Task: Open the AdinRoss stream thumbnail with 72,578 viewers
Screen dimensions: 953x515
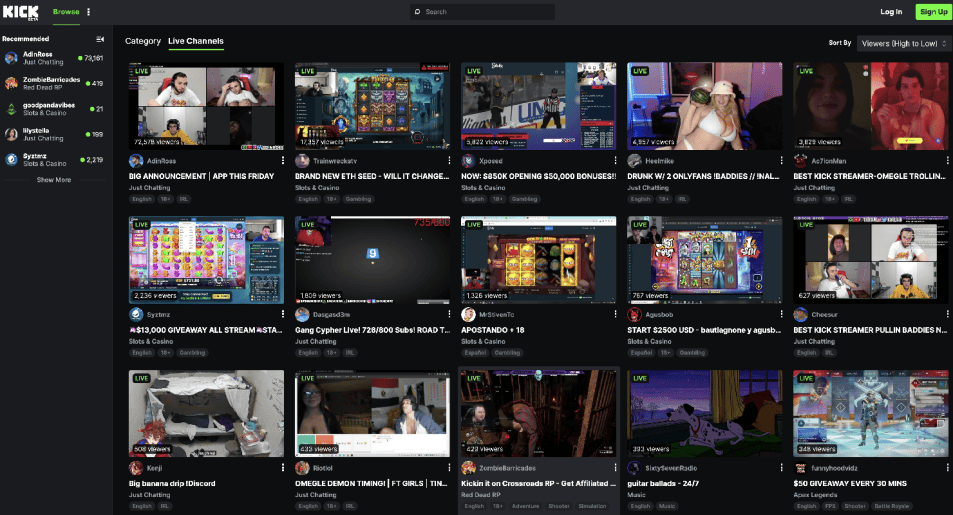Action: [206, 106]
